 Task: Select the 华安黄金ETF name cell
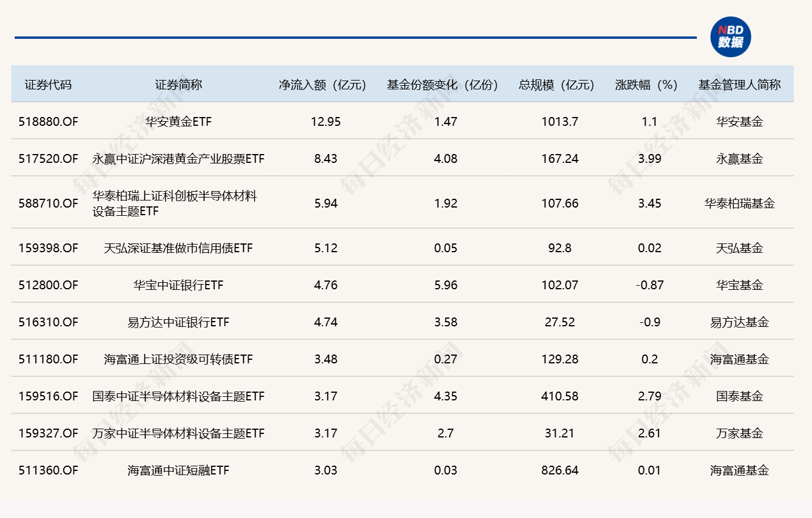[x=178, y=122]
